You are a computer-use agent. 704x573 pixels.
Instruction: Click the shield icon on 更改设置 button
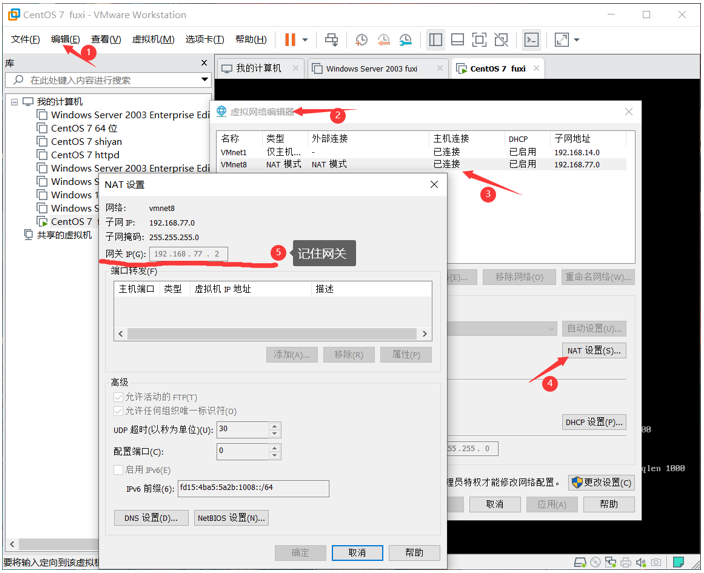(x=576, y=482)
